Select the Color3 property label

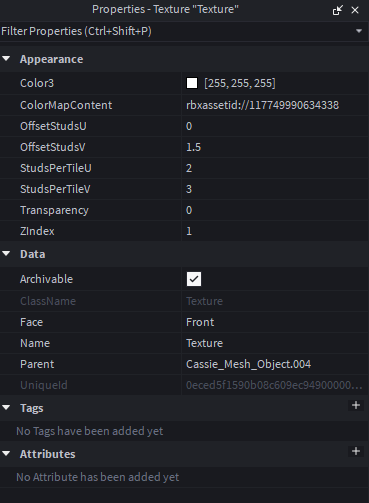point(37,83)
